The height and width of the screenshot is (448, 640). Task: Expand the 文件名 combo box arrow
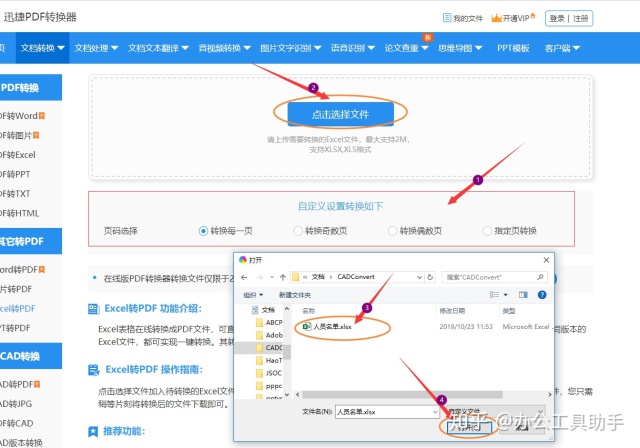[x=435, y=412]
